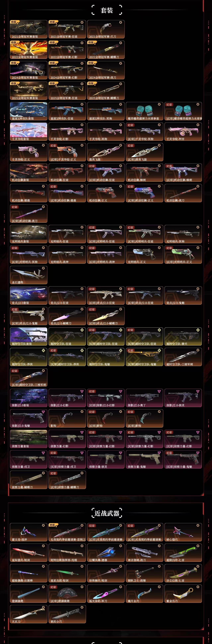Viewport: 212px width, 644px height.
Task: Choose the 日耀风暴-遗器 blade icon
Action: pyautogui.click(x=106, y=553)
